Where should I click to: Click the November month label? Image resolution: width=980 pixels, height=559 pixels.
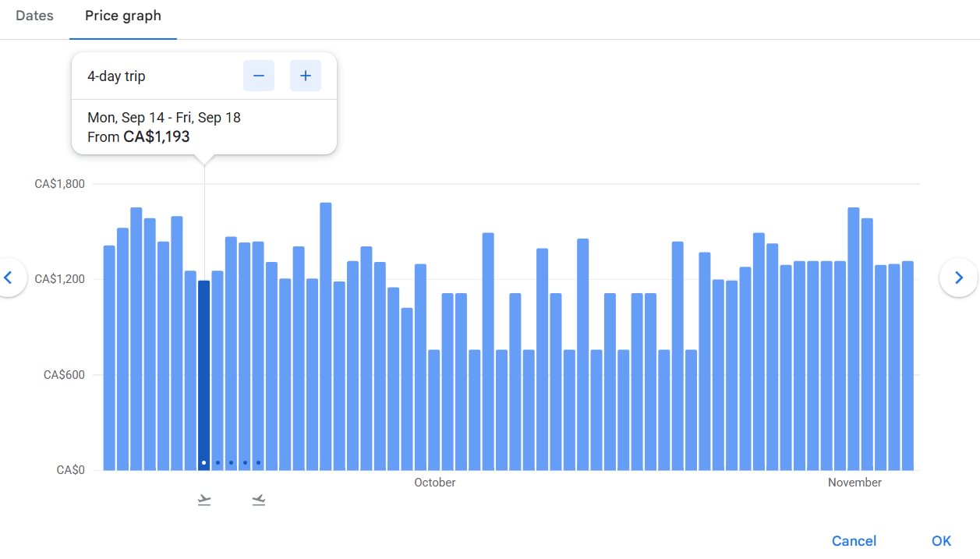click(854, 483)
